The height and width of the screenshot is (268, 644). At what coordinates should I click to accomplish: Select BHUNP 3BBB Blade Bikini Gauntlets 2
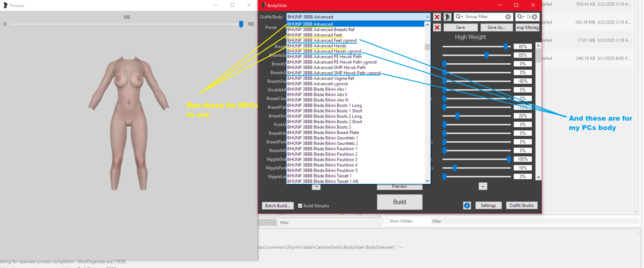(x=356, y=143)
